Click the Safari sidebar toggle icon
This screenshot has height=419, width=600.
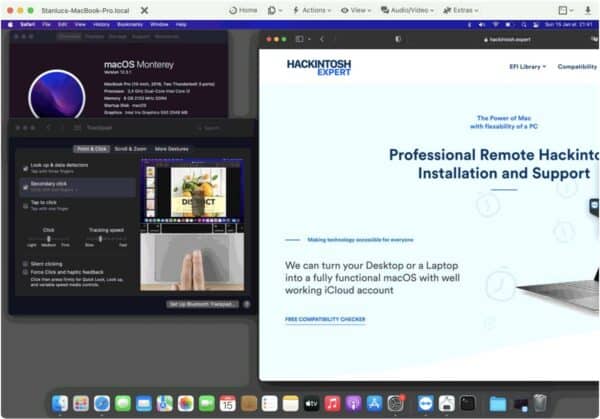click(x=300, y=39)
